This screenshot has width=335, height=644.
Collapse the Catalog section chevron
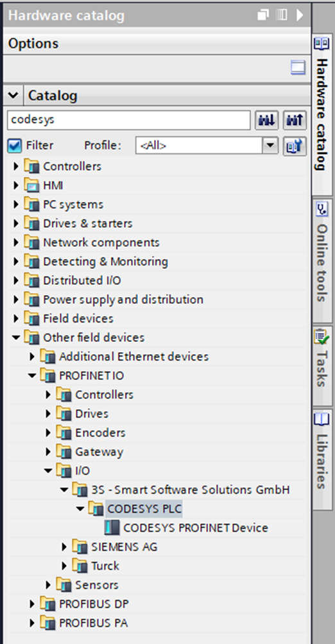click(13, 96)
